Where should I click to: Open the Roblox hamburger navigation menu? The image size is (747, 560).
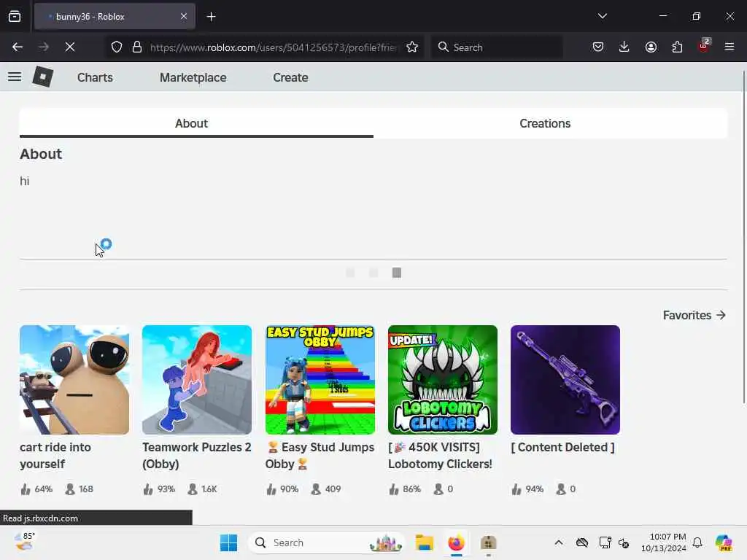coord(15,77)
